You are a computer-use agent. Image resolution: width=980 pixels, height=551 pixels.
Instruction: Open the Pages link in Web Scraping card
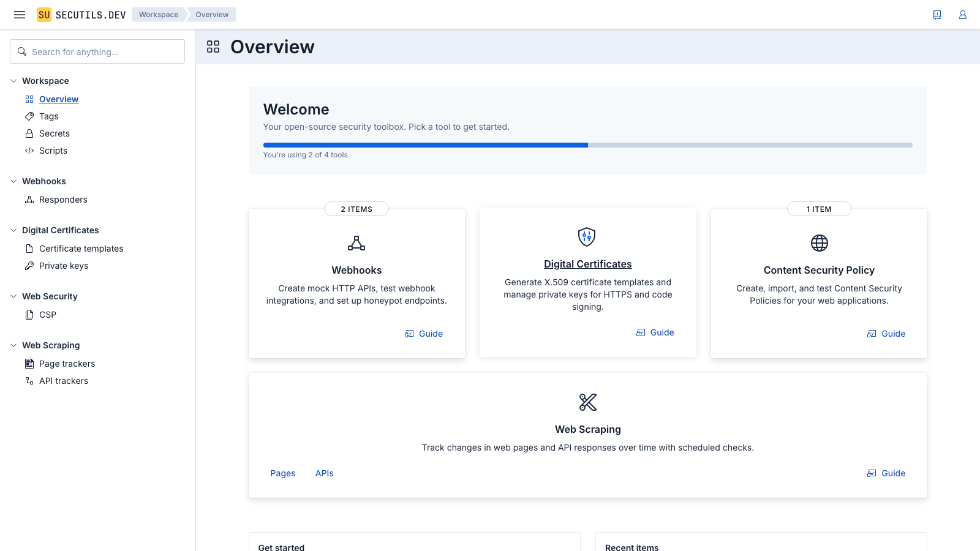282,473
